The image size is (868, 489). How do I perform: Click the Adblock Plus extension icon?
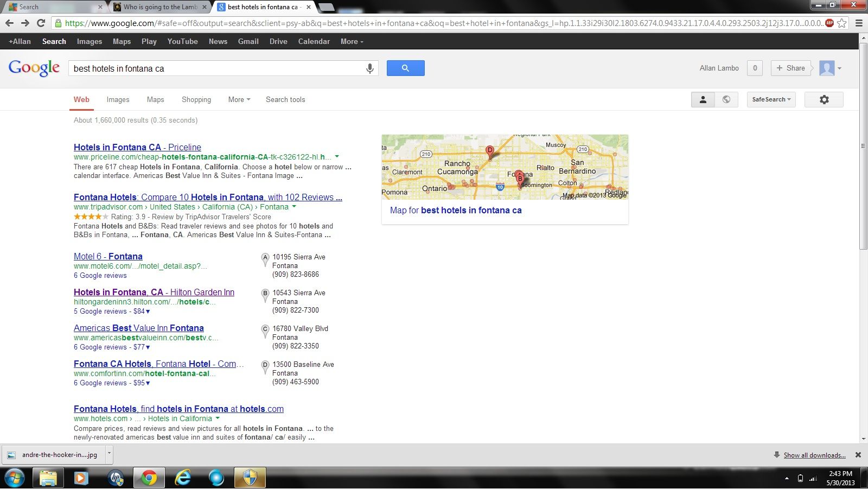click(x=829, y=23)
